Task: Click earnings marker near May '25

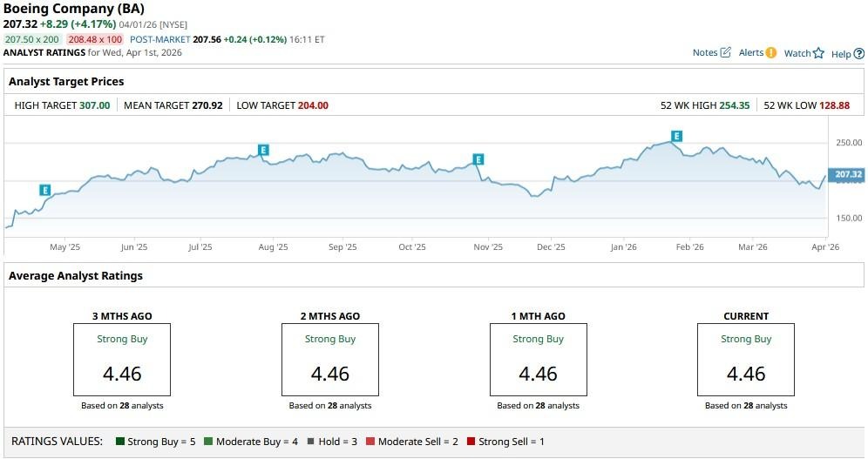Action: tap(45, 190)
